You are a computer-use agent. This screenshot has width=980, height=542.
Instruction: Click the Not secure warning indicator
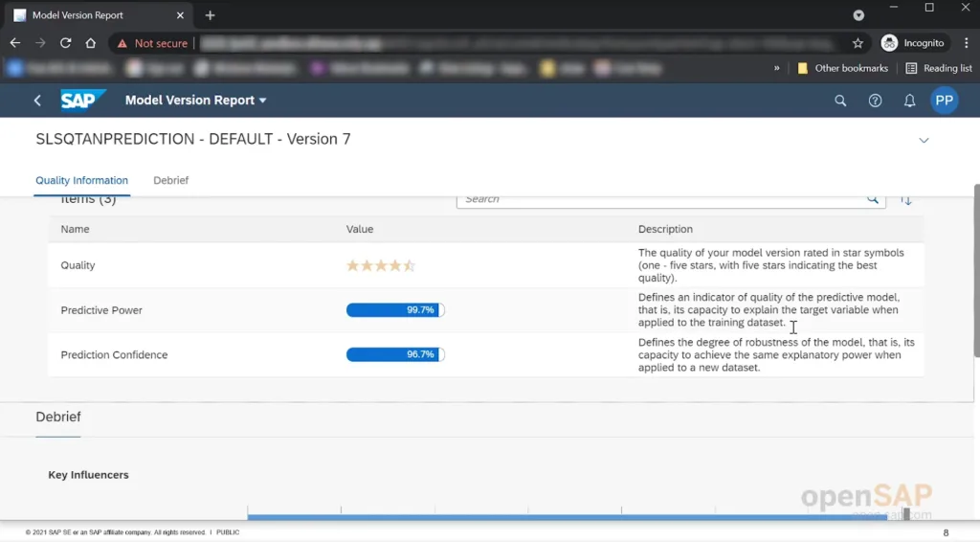(152, 43)
